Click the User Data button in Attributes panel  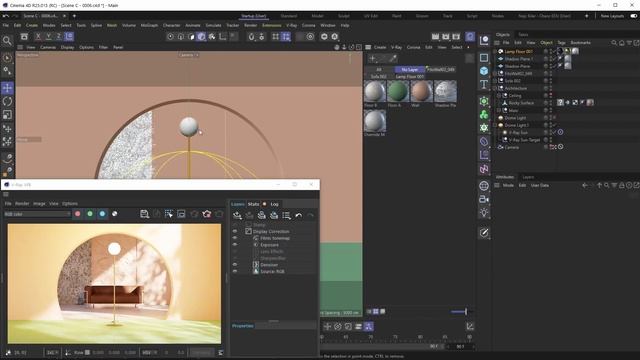pos(540,185)
